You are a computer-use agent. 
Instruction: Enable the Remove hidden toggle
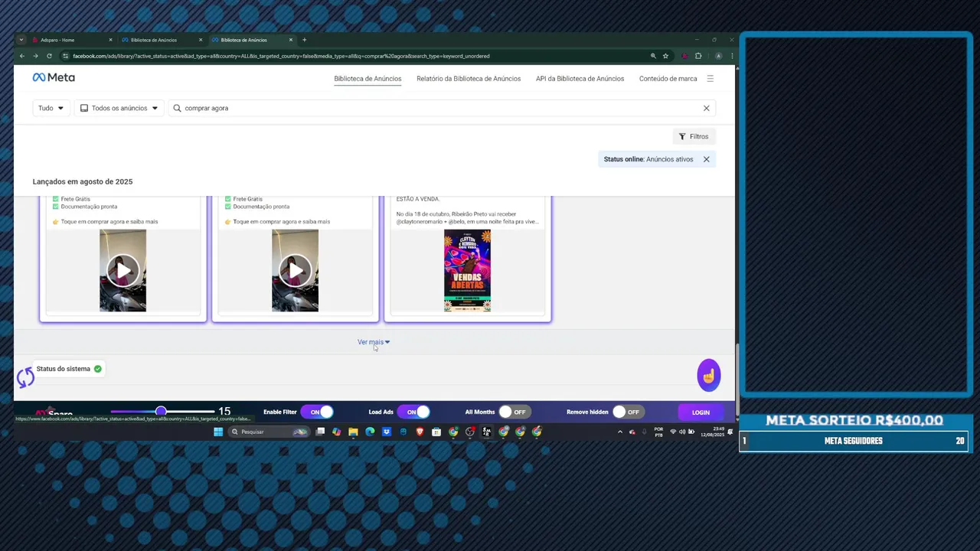click(627, 412)
